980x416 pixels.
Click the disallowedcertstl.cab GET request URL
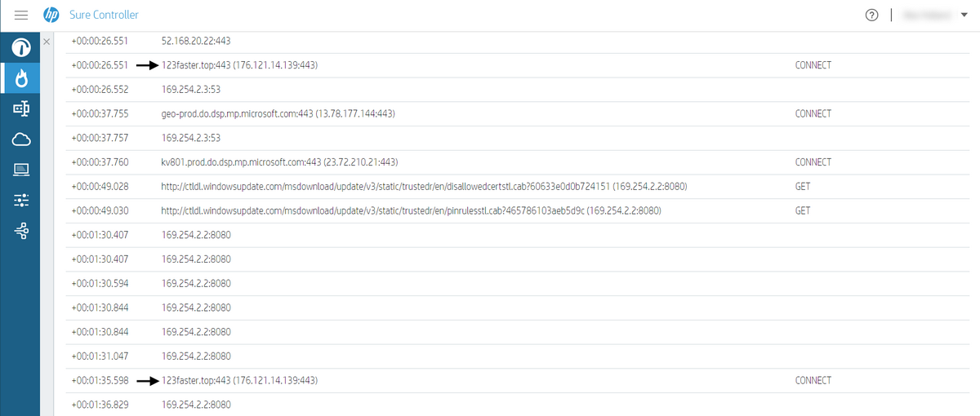(424, 187)
